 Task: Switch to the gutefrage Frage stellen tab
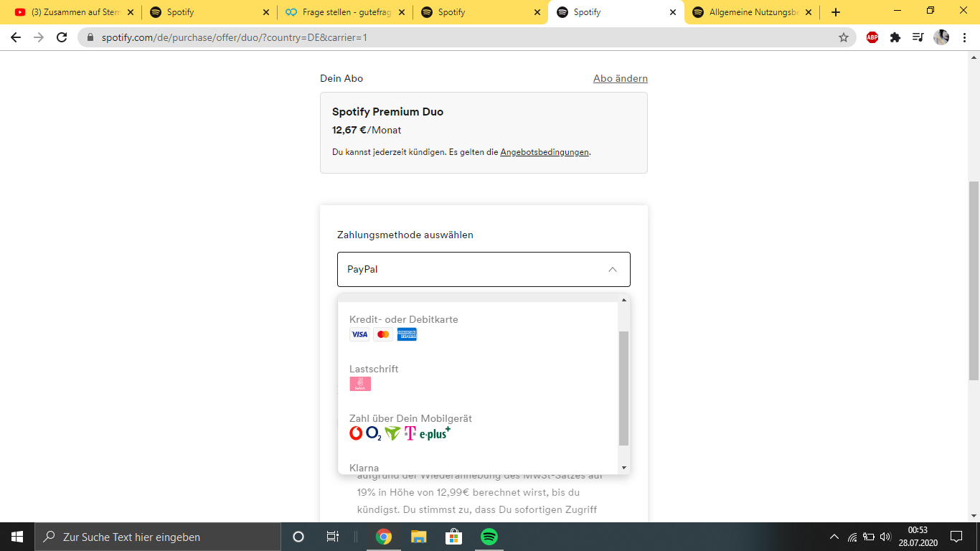(344, 12)
